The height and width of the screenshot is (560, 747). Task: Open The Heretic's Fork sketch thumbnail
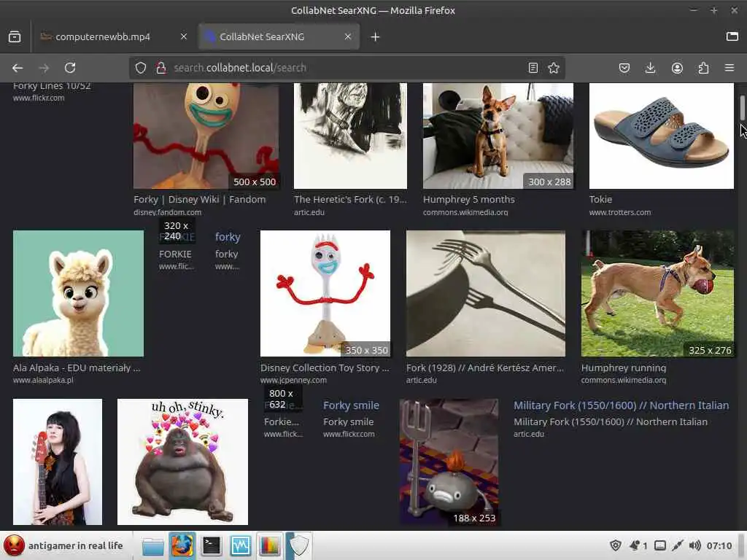tap(351, 136)
